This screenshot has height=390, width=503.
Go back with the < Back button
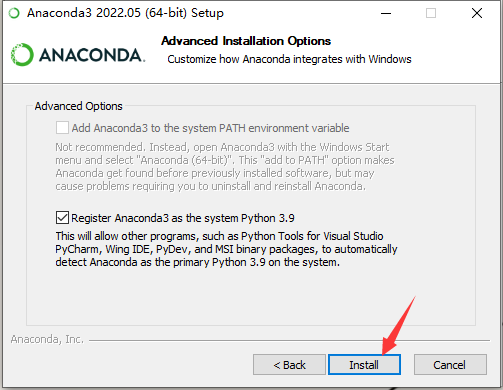[289, 365]
